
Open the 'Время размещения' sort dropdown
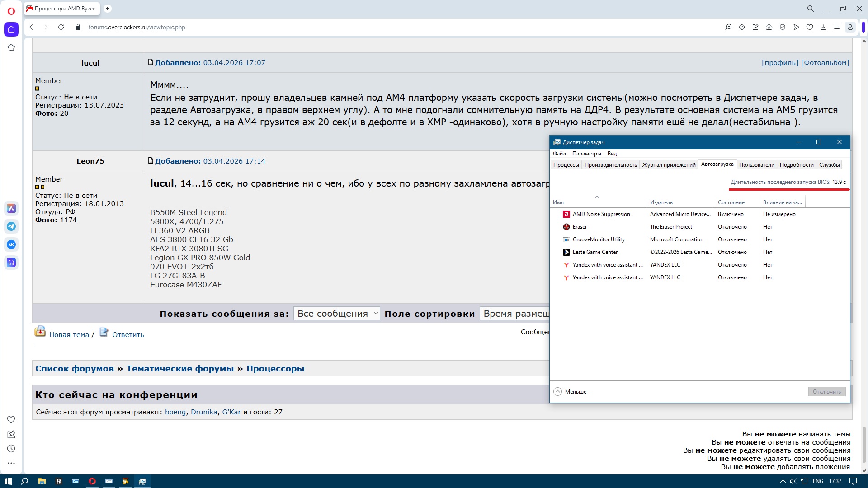tap(515, 314)
